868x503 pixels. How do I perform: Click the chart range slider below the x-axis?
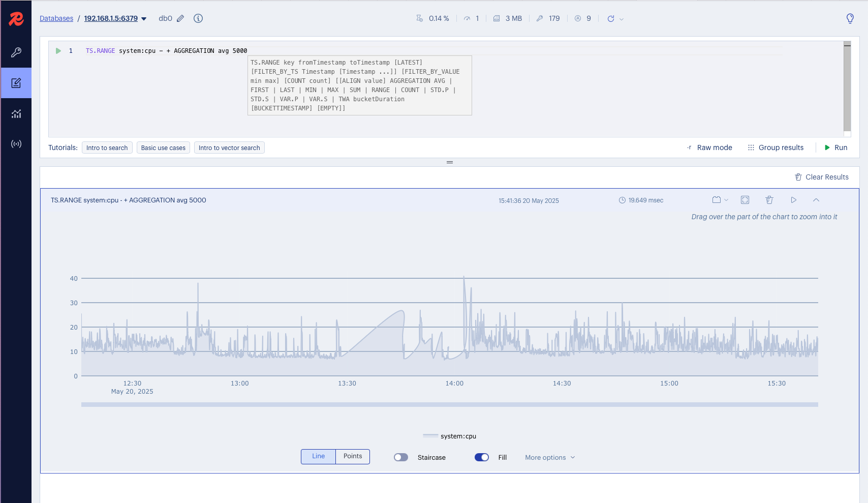pyautogui.click(x=449, y=405)
